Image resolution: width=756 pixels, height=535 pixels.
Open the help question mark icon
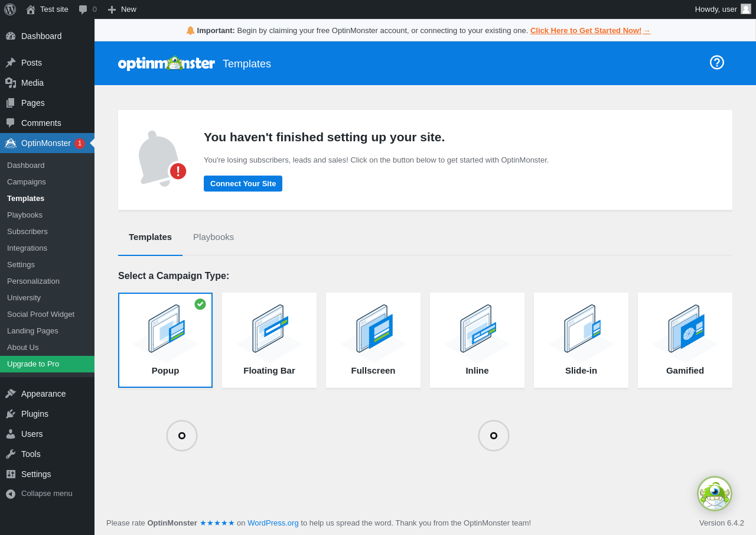[x=717, y=63]
